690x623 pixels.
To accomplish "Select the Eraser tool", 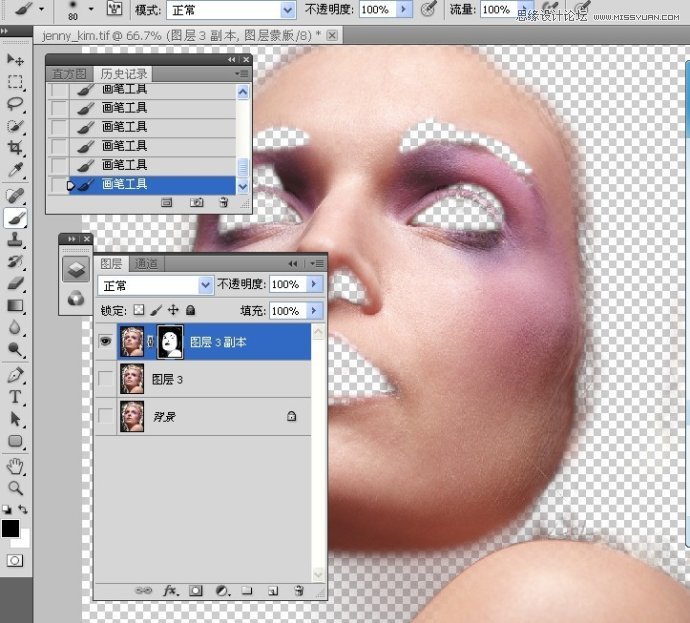I will (x=15, y=283).
